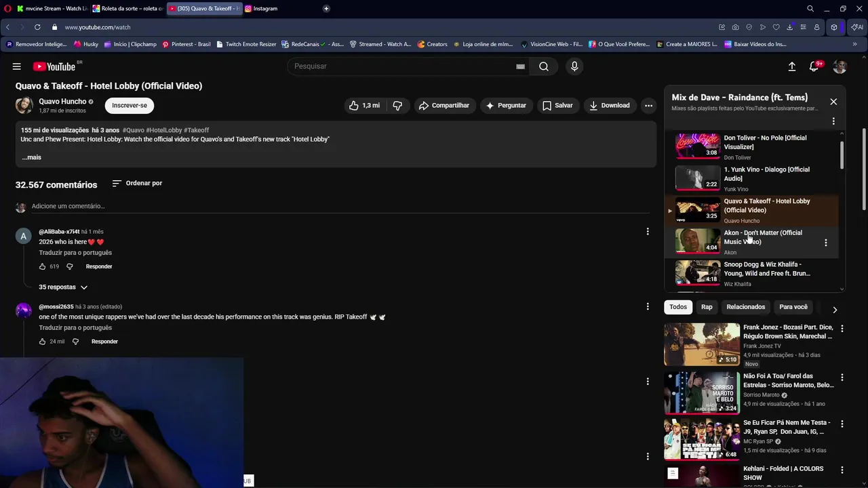Switch to the Roleta da sorte tab
The height and width of the screenshot is (488, 868).
(x=127, y=9)
